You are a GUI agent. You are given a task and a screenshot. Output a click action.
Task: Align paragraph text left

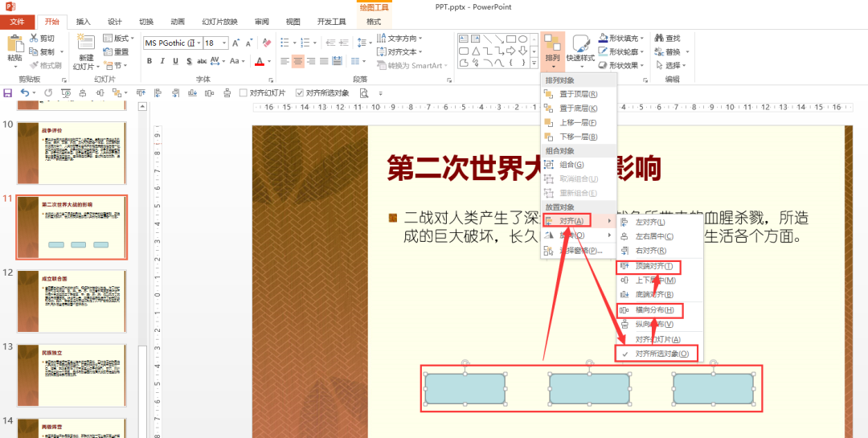[x=285, y=61]
